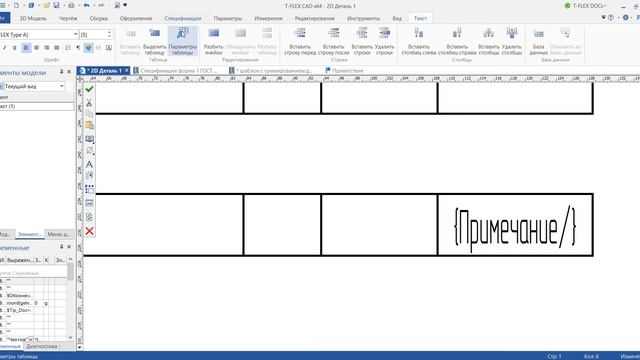
Task: Expand the quick access toolbar customize arrow
Action: [125, 5]
